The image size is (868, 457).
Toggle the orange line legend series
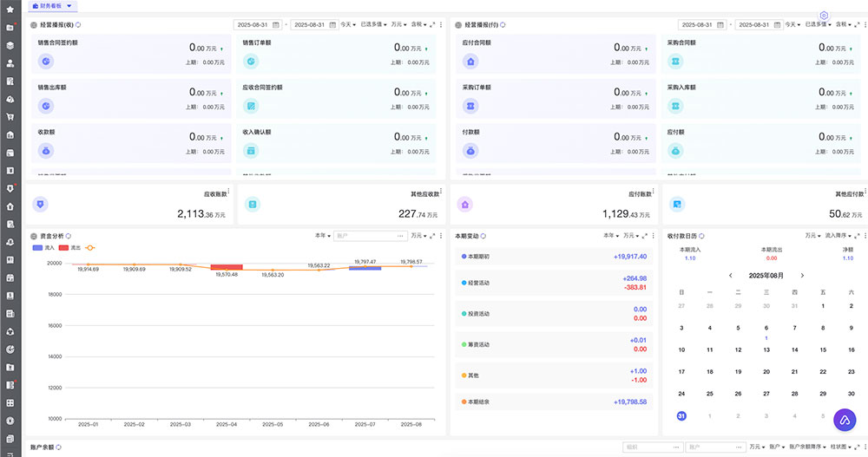[89, 248]
